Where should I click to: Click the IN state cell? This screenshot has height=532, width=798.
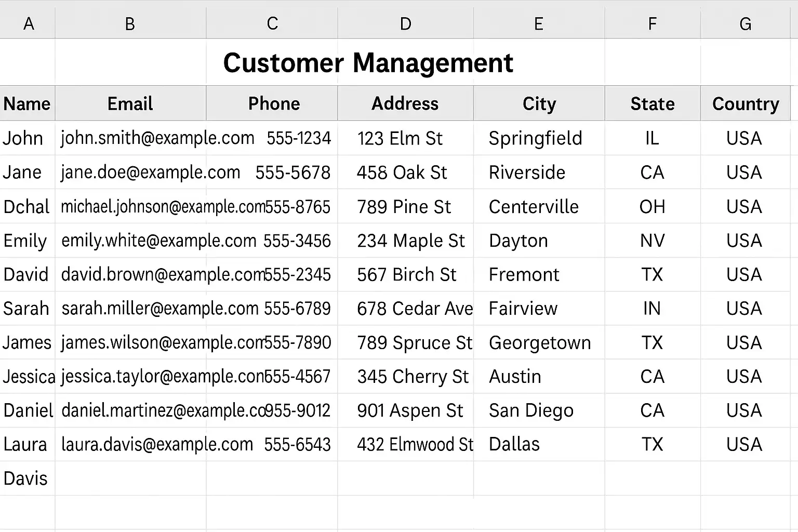(x=651, y=309)
